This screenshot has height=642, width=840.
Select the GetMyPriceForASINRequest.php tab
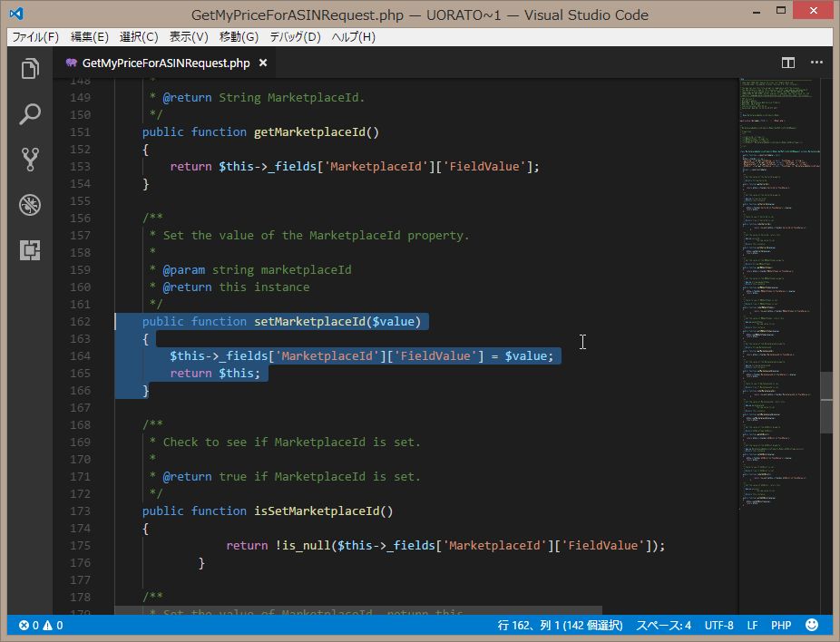point(166,63)
